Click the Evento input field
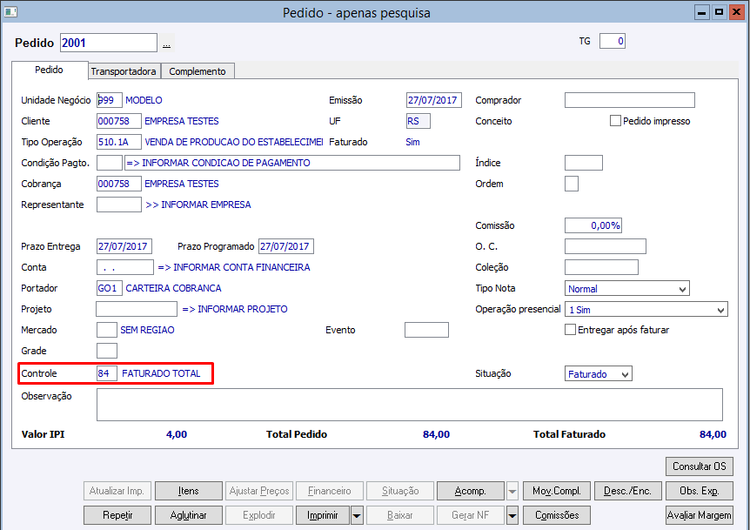750x530 pixels. tap(427, 330)
